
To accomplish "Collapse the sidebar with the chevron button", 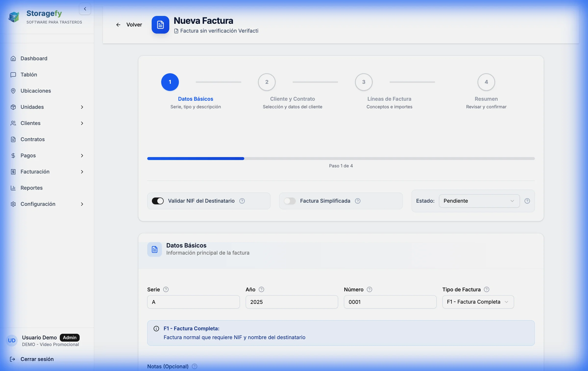I will click(x=85, y=9).
